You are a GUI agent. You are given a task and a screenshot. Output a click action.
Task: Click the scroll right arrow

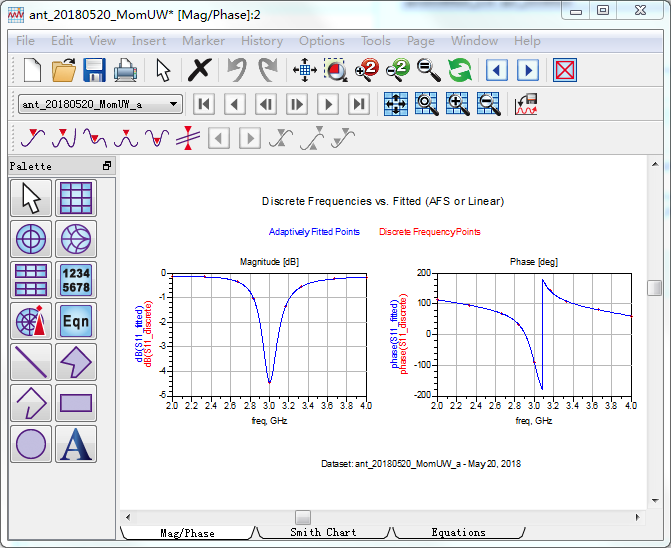(638, 517)
